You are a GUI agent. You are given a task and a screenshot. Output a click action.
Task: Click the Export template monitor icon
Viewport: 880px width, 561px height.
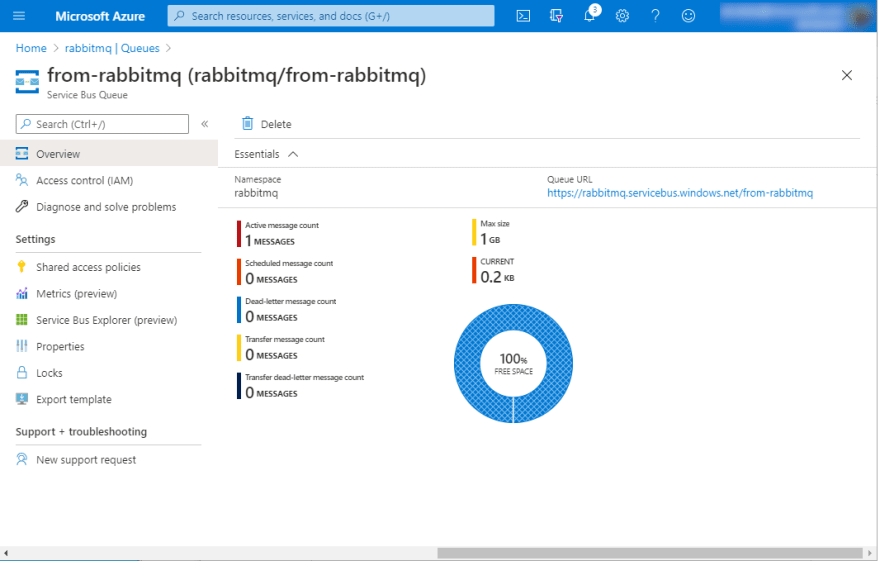22,399
